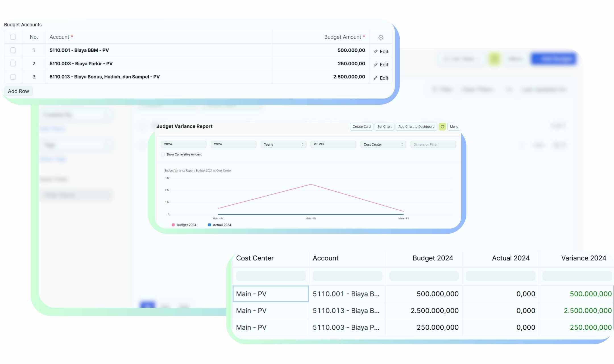Click Add Chart to Dashboard button

[416, 127]
